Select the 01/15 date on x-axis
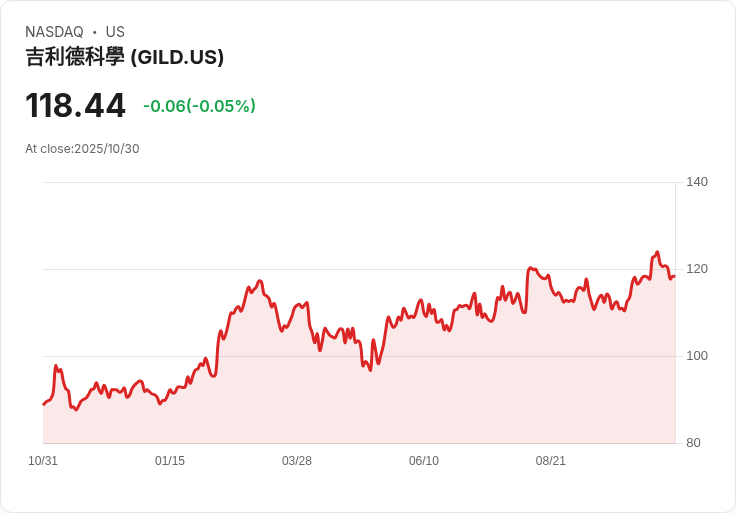This screenshot has width=736, height=513. [170, 461]
